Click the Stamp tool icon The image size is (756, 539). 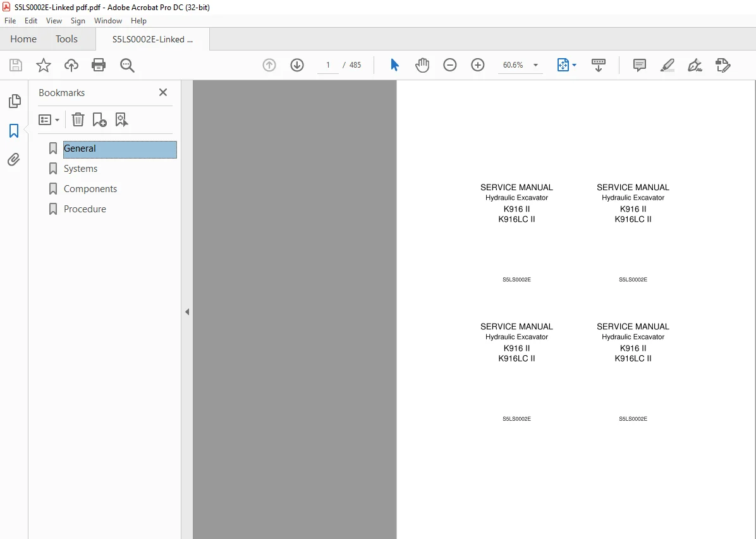[x=722, y=65]
